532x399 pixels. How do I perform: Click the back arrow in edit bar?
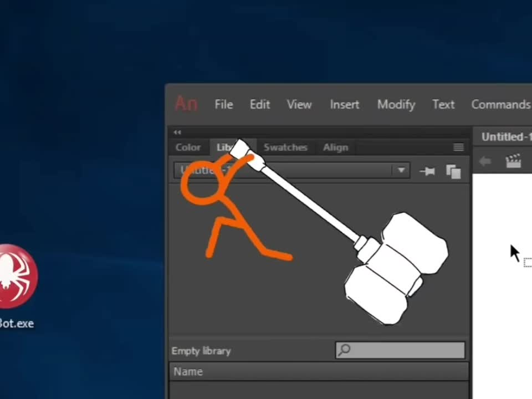click(485, 161)
